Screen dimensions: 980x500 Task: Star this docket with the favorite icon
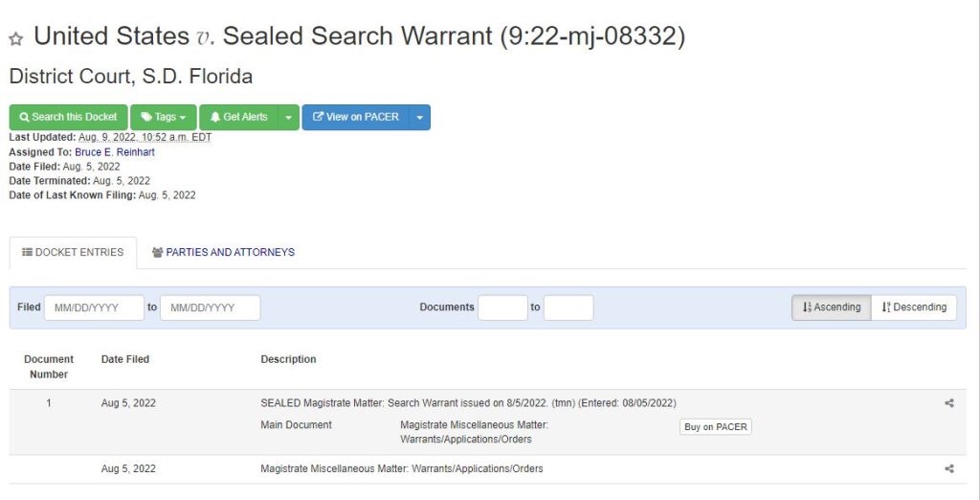(15, 39)
